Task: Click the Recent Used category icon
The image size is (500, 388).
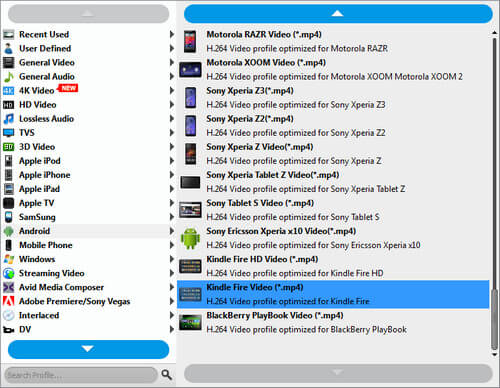Action: (x=9, y=34)
